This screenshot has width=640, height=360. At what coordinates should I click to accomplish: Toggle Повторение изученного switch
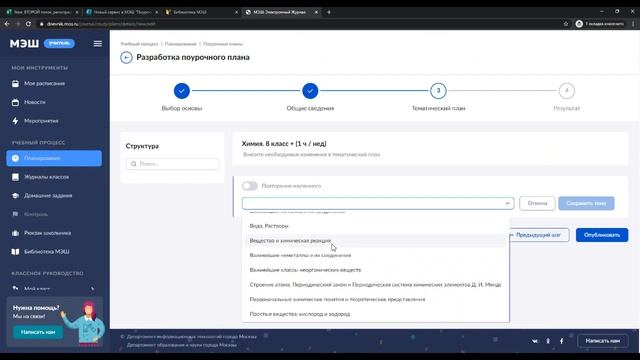250,186
